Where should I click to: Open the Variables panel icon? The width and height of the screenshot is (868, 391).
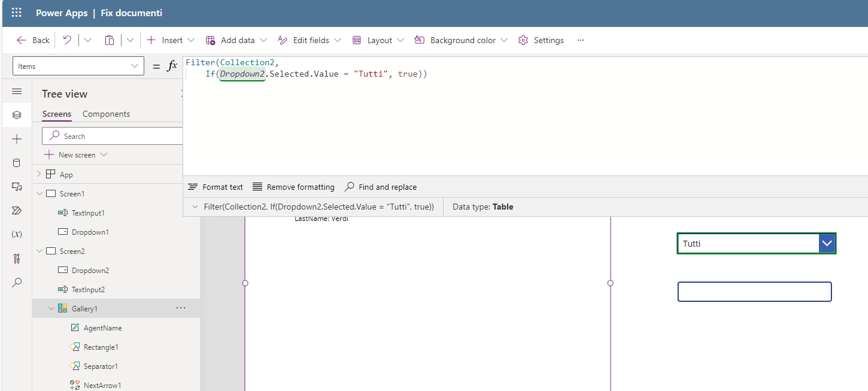coord(17,234)
